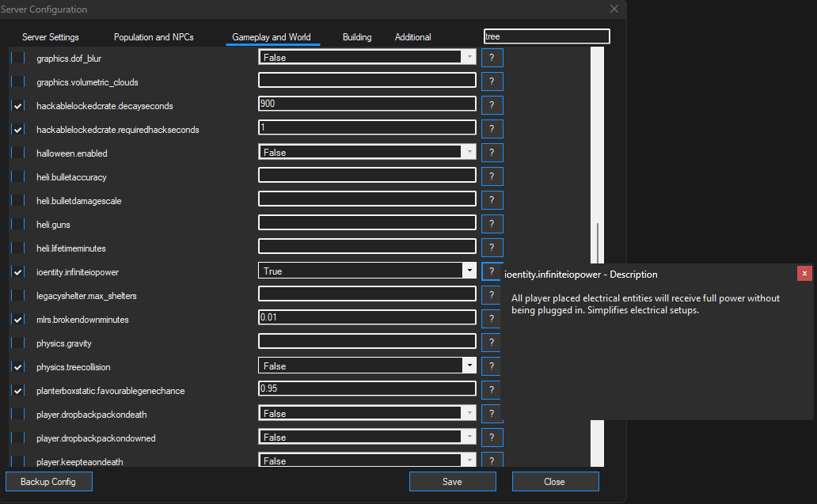Open help for mlrs.brokendownminutes setting
Image resolution: width=817 pixels, height=504 pixels.
tap(492, 318)
